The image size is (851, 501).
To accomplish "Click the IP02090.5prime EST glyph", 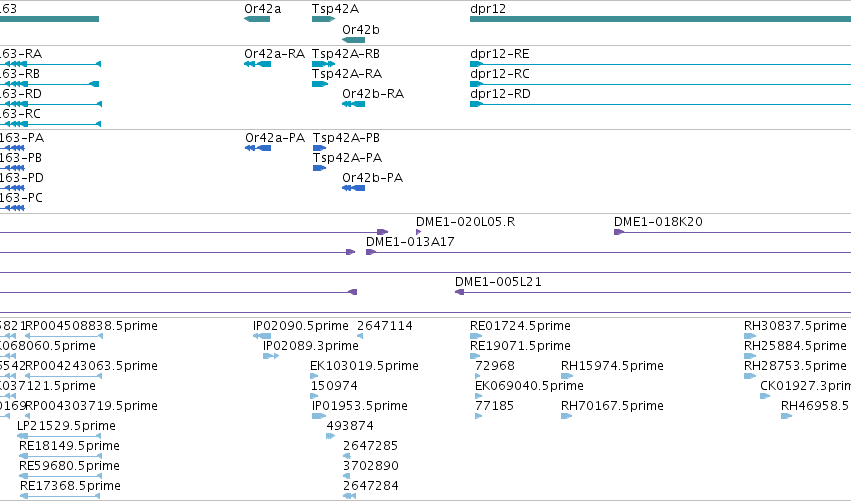I will pyautogui.click(x=262, y=336).
